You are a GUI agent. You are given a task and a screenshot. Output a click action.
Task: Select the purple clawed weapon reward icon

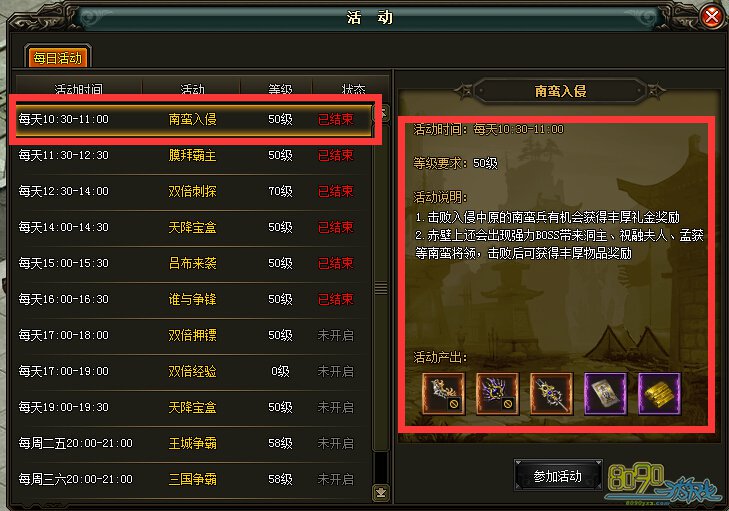[x=497, y=393]
